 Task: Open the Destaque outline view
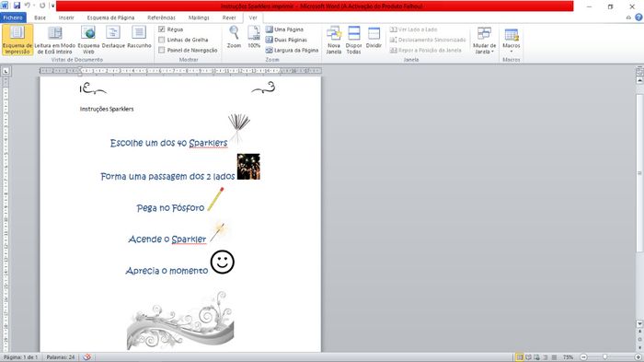pos(113,38)
